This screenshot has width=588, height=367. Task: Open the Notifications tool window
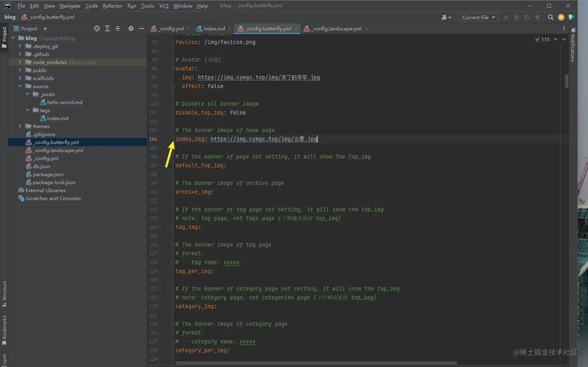click(573, 44)
